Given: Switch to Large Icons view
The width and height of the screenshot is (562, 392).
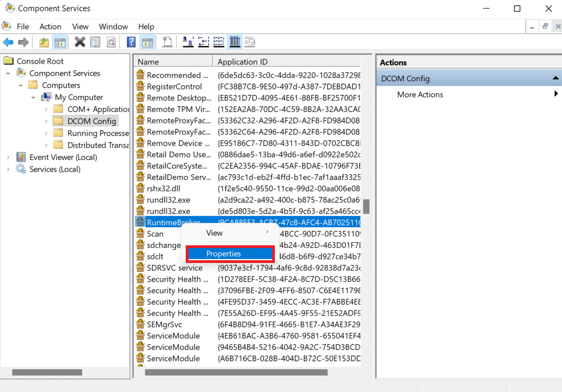Looking at the screenshot, I should (x=188, y=42).
